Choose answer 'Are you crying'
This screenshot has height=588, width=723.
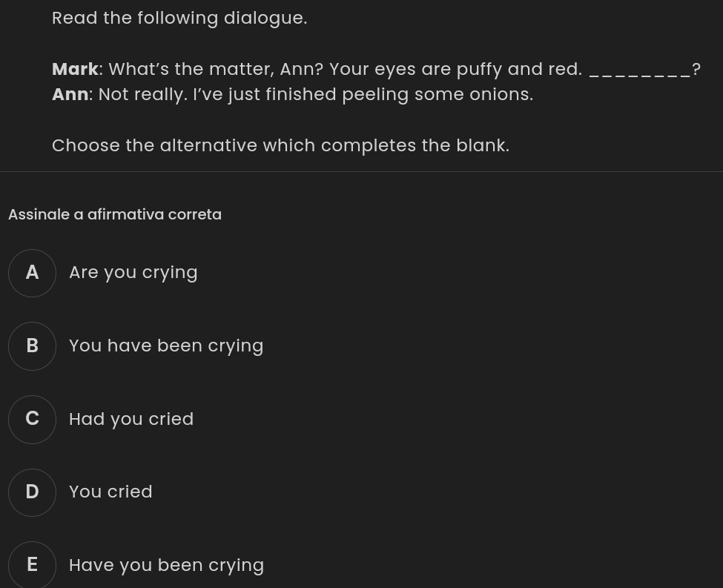[x=133, y=273]
